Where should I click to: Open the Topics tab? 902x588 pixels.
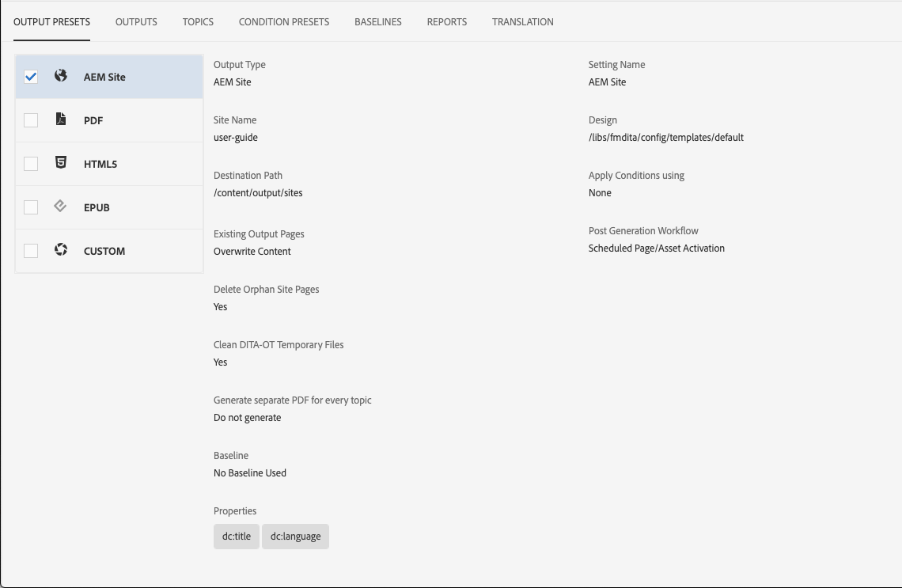pos(198,22)
